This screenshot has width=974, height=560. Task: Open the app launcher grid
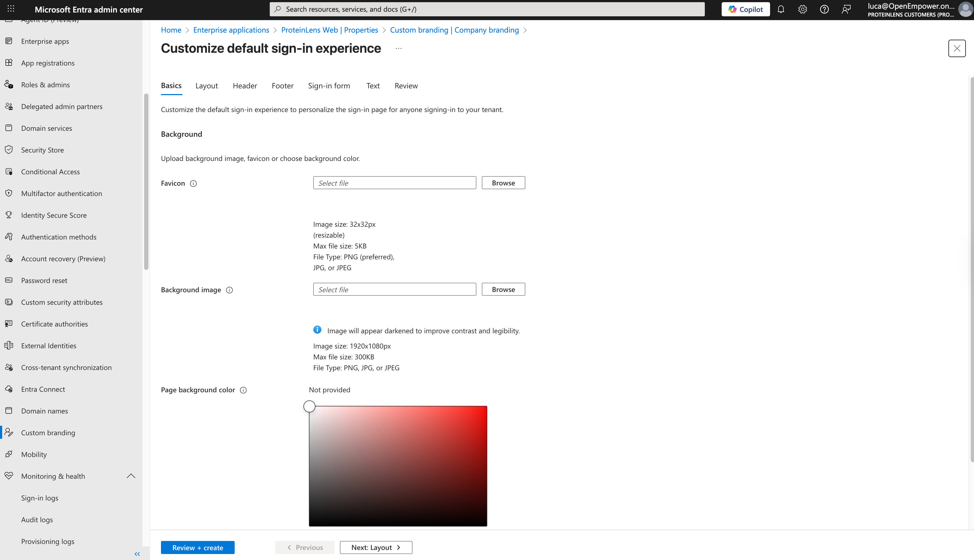(x=10, y=9)
